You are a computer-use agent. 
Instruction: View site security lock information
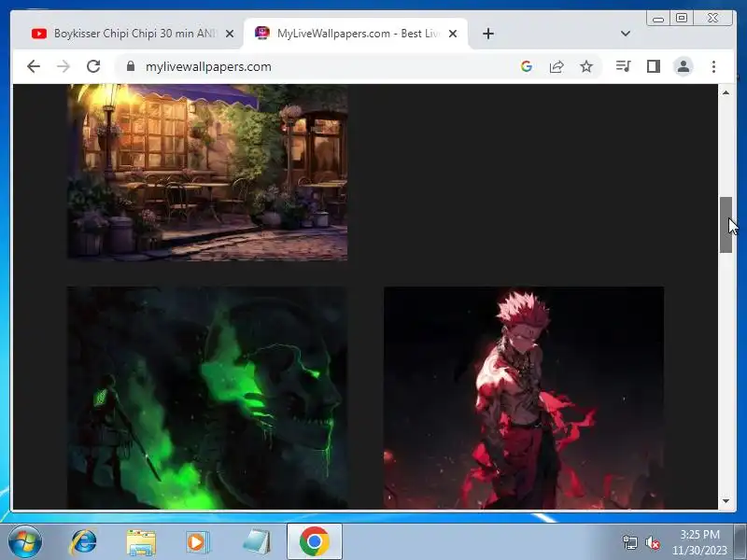131,66
